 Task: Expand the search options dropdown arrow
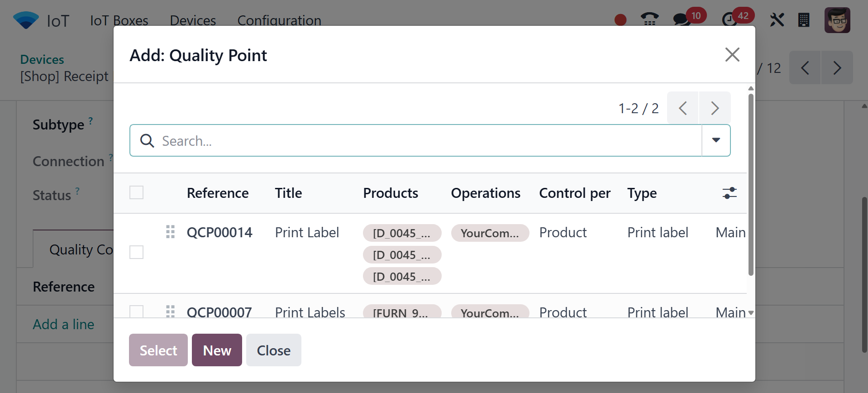[716, 140]
